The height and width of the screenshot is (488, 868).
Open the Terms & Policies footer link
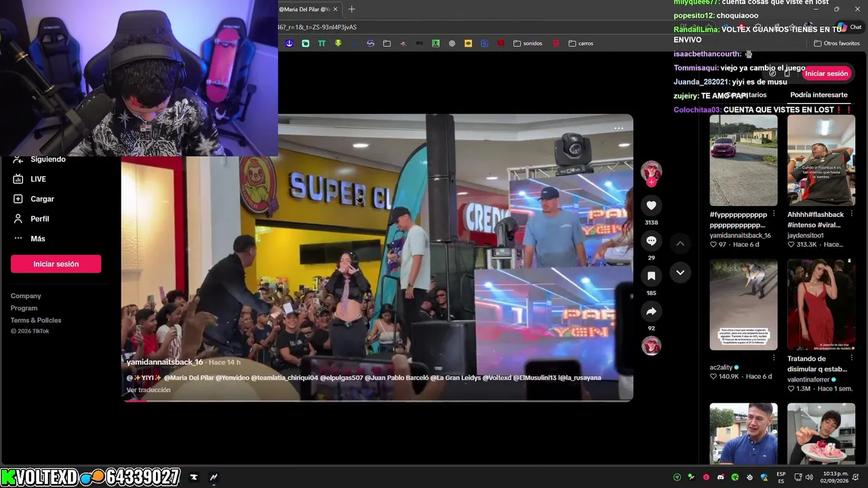[36, 321]
